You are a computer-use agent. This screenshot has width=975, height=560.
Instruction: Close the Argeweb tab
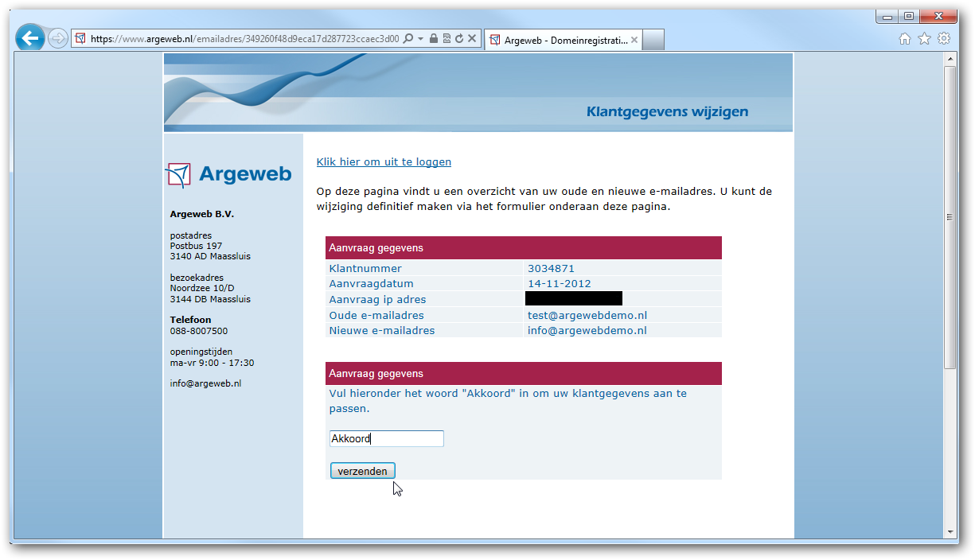[634, 40]
